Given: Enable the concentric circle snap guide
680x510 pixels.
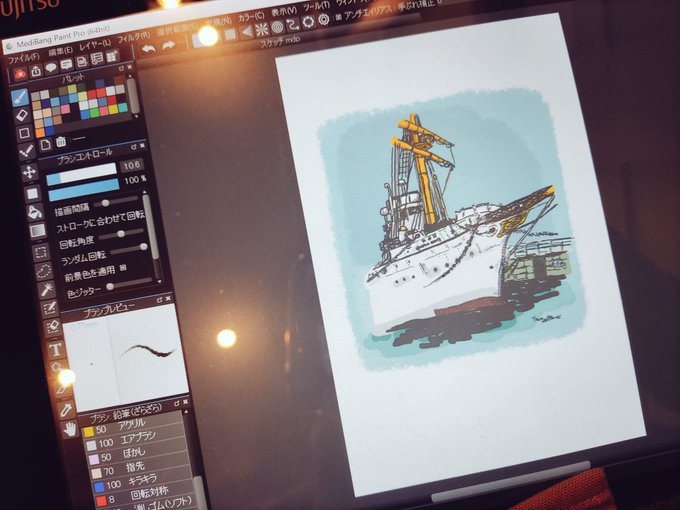Looking at the screenshot, I should (278, 27).
